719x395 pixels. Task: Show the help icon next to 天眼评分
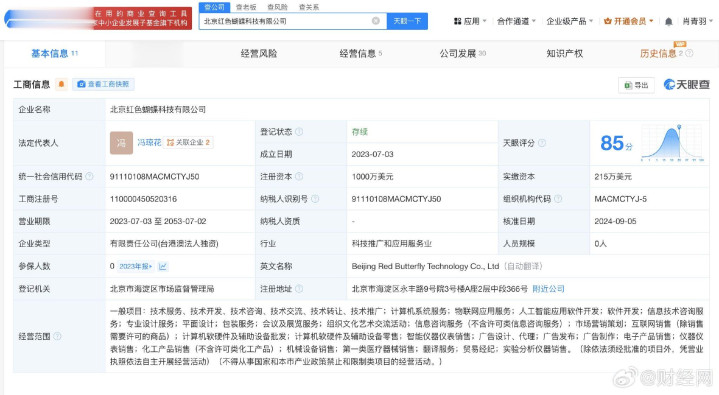coord(542,143)
